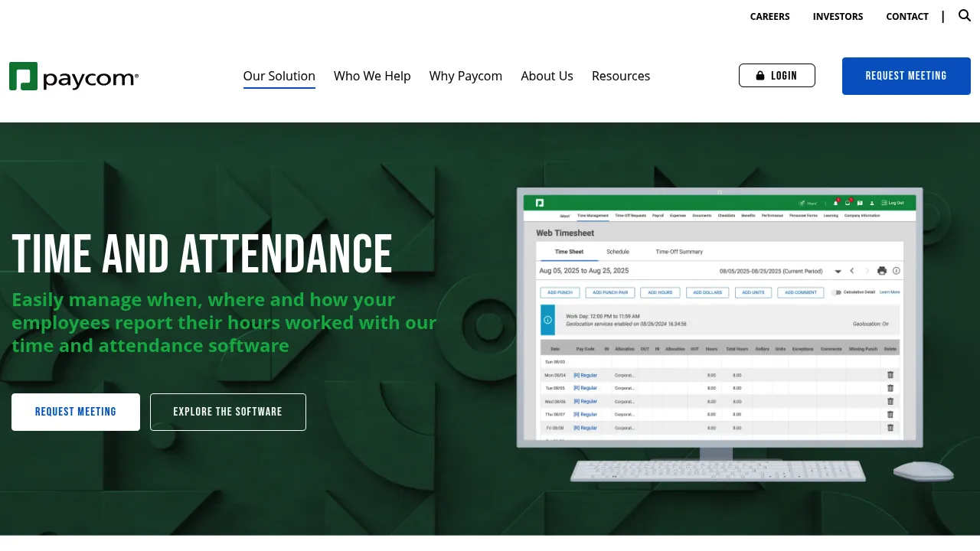Viewport: 980px width, 551px height.
Task: Expand the Why Paycom menu
Action: 465,76
